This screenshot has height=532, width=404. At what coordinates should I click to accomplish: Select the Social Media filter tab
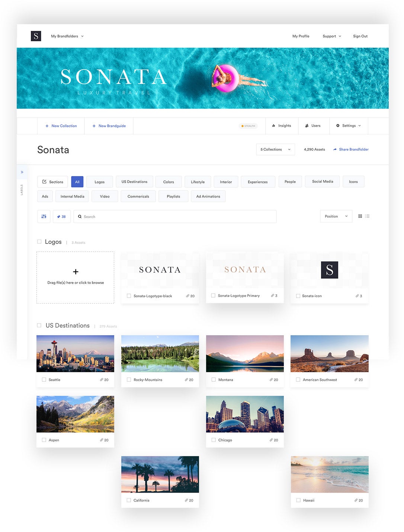pyautogui.click(x=323, y=182)
